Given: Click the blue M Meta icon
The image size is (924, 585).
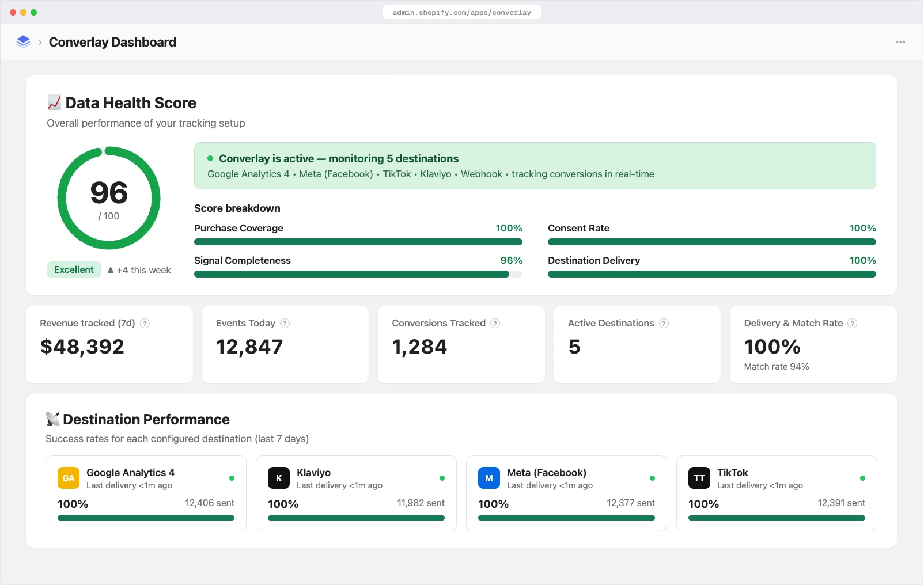Looking at the screenshot, I should (489, 478).
